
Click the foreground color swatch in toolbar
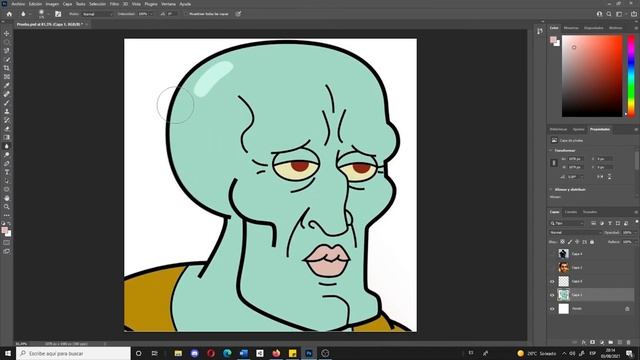point(4,231)
